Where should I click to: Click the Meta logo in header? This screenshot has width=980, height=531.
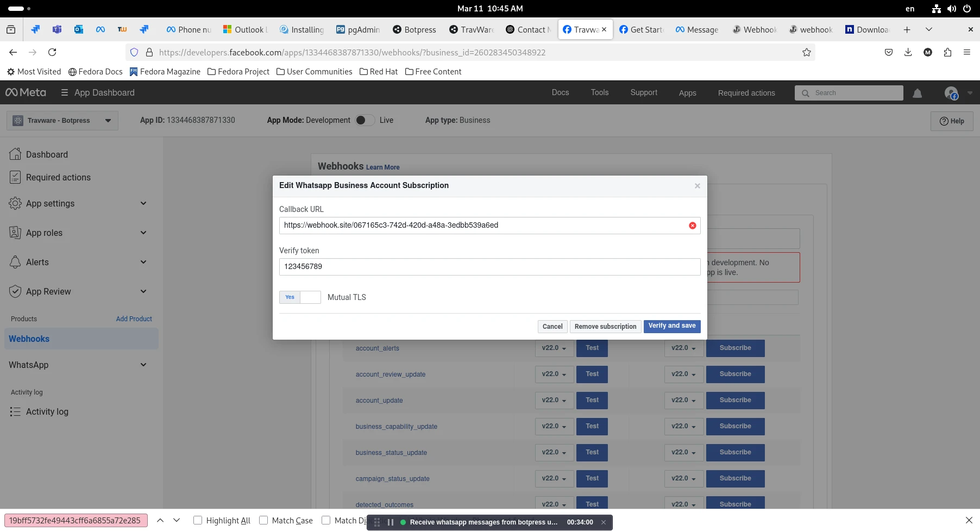pos(26,92)
